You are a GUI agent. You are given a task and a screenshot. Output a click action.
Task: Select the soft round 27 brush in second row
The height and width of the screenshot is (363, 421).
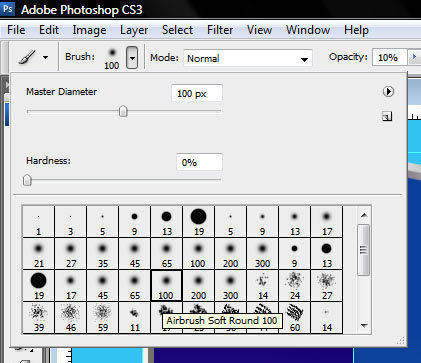click(71, 254)
